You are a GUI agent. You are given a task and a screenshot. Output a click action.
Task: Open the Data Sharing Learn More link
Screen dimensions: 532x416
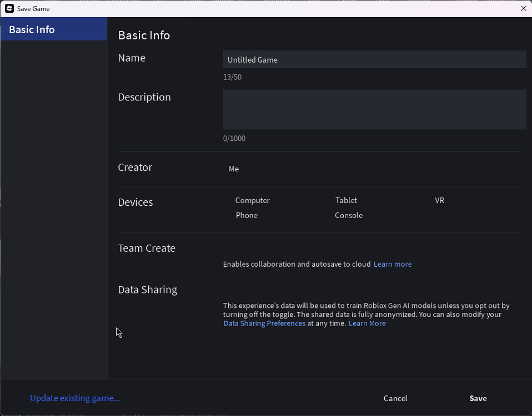(x=367, y=323)
